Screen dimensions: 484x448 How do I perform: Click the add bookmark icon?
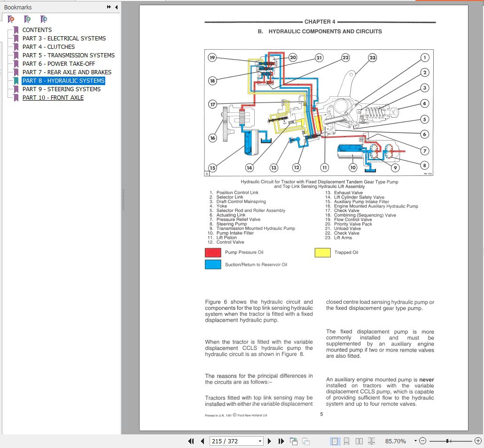27,19
